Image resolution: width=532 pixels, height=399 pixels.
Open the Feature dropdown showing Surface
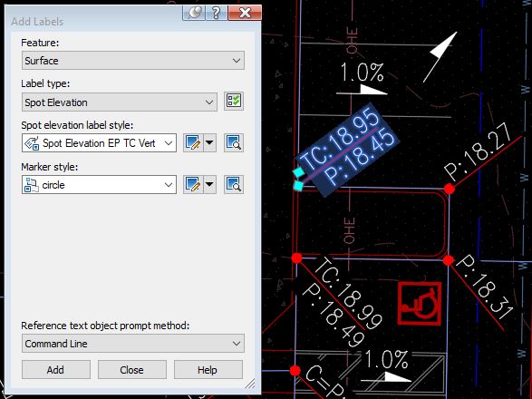[133, 61]
